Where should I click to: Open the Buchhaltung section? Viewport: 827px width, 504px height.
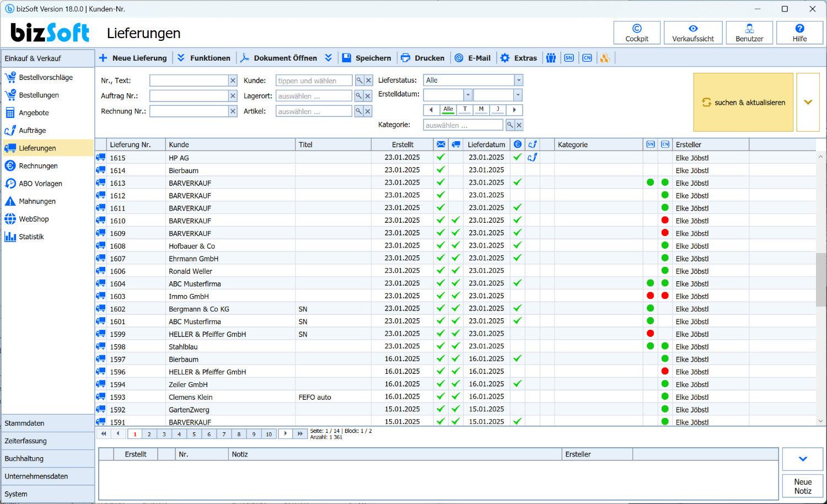(47, 458)
